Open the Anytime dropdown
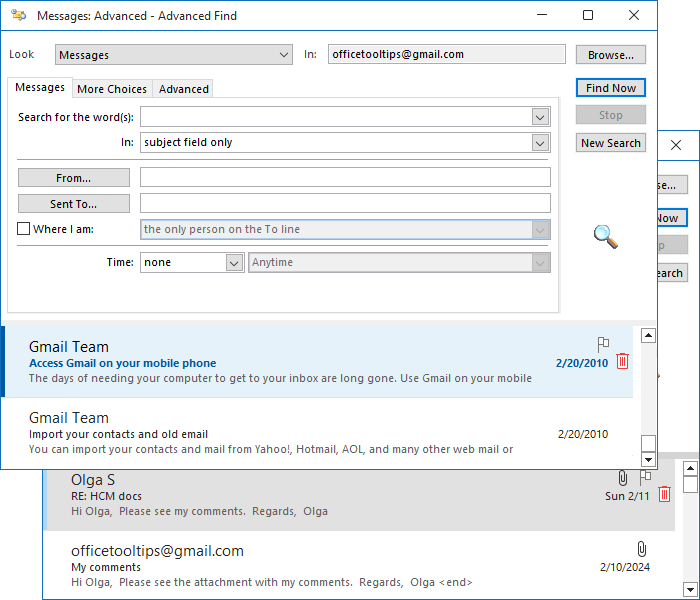Screen dimensions: 700x600 tap(540, 263)
